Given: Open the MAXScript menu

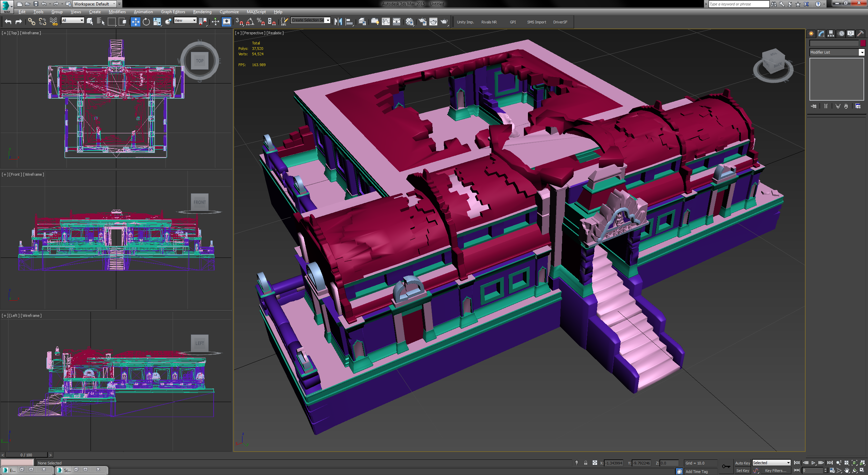Looking at the screenshot, I should pyautogui.click(x=256, y=12).
